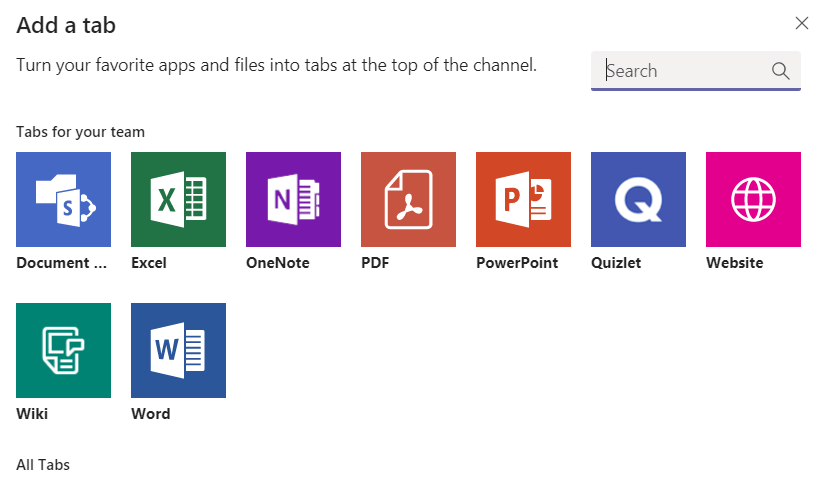Click inside the Search text field

[x=685, y=71]
